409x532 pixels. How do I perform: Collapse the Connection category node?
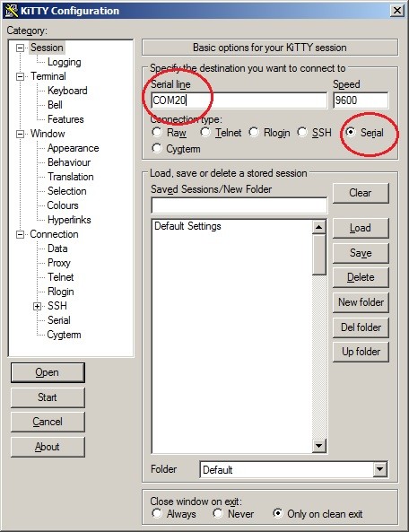21,234
